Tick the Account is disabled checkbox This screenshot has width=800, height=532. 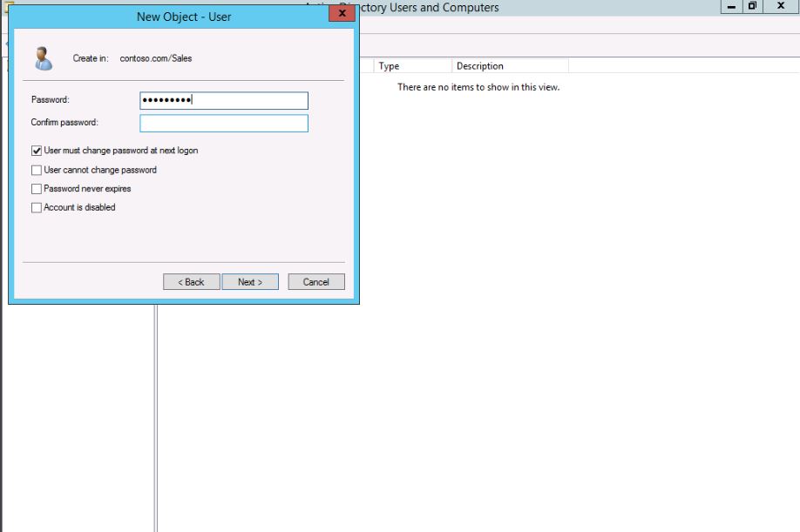37,208
